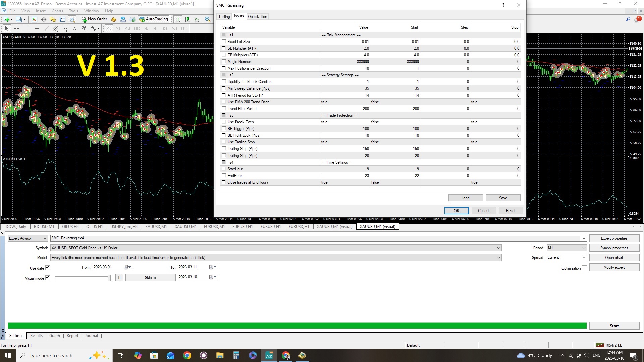Open the Market Watch panel icon
This screenshot has width=644, height=362.
(34, 19)
